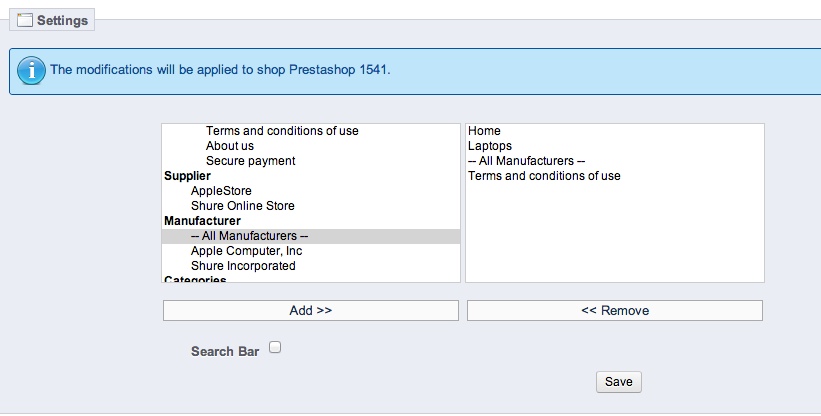This screenshot has height=416, width=821.
Task: Click the blue info icon
Action: pyautogui.click(x=32, y=71)
